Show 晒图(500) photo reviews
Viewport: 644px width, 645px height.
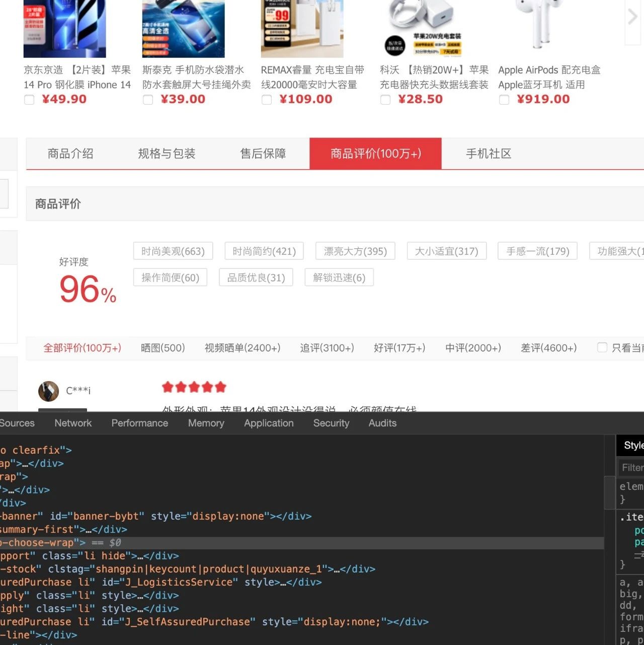163,348
